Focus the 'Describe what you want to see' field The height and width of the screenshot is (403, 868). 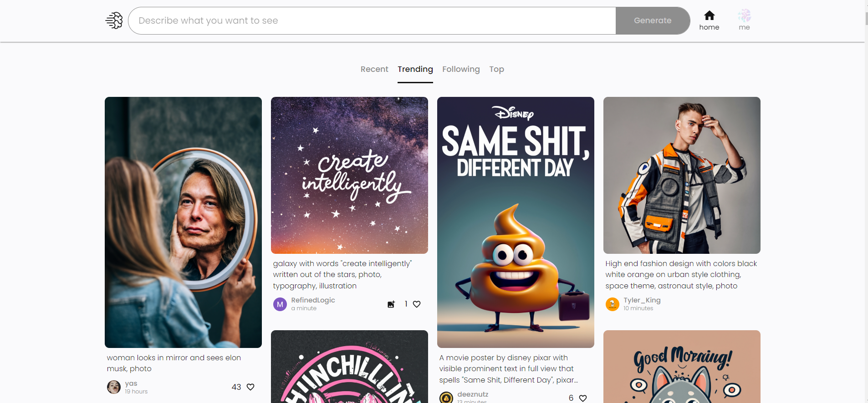[x=372, y=20]
